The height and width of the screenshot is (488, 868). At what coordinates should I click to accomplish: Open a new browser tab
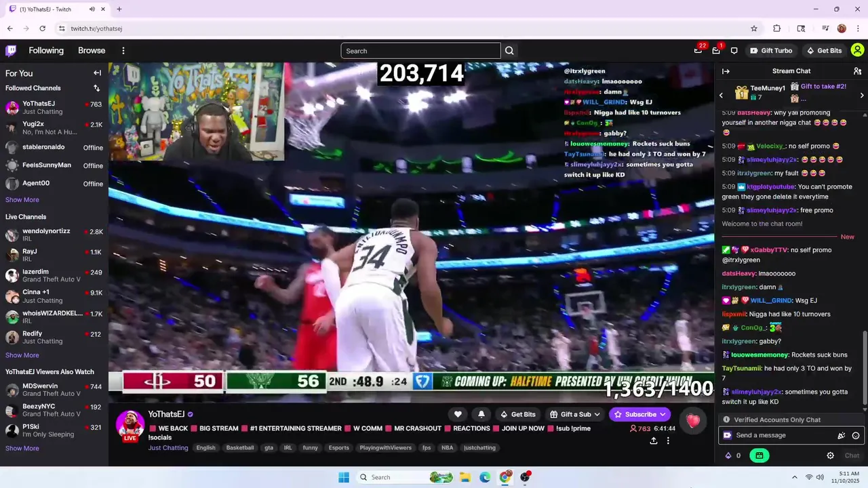(x=119, y=9)
